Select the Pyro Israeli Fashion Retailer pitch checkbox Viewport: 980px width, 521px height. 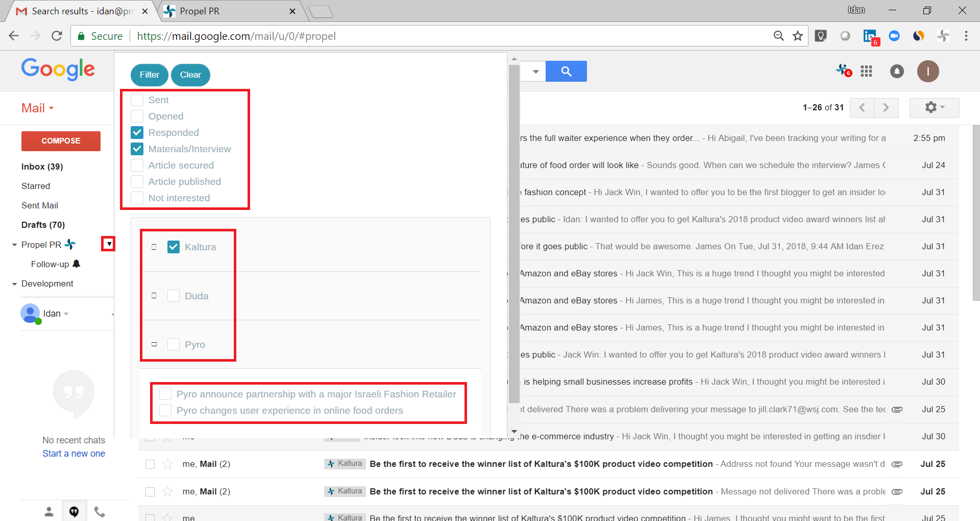click(165, 394)
